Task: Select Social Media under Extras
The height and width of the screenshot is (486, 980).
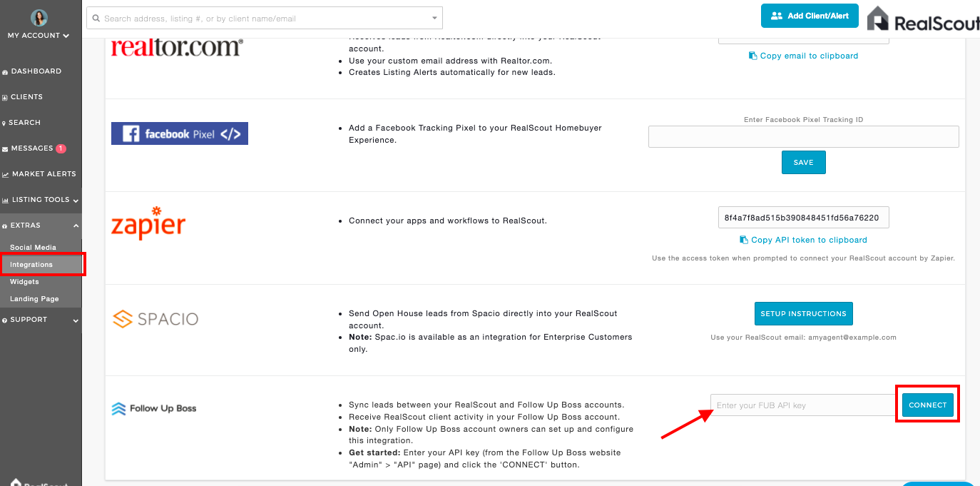Action: pos(33,248)
